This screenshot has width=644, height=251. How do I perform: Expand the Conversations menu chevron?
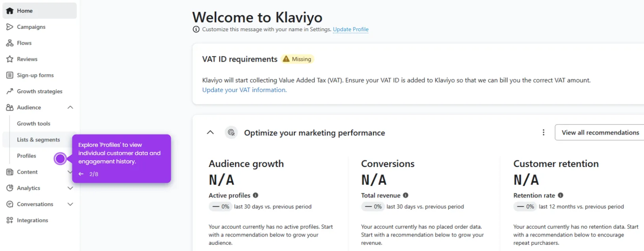coord(70,204)
